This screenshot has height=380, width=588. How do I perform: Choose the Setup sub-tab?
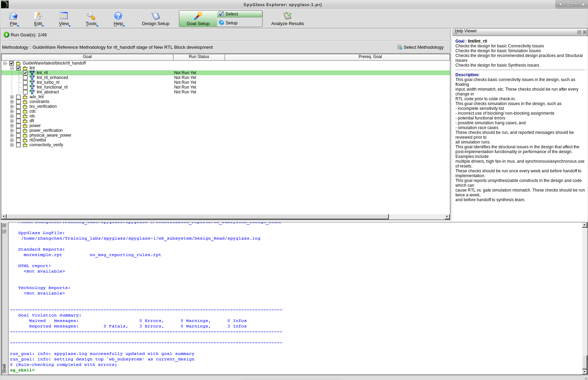(239, 23)
